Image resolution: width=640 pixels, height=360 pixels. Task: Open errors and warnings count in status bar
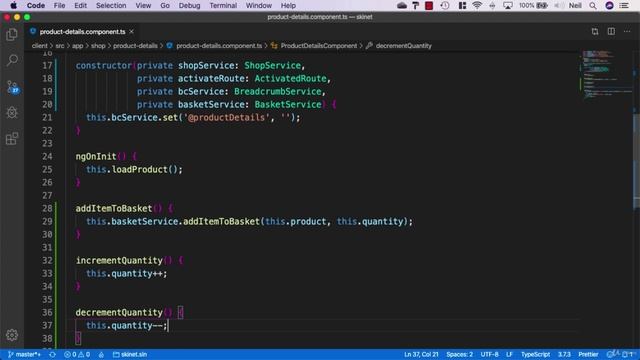[x=77, y=354]
